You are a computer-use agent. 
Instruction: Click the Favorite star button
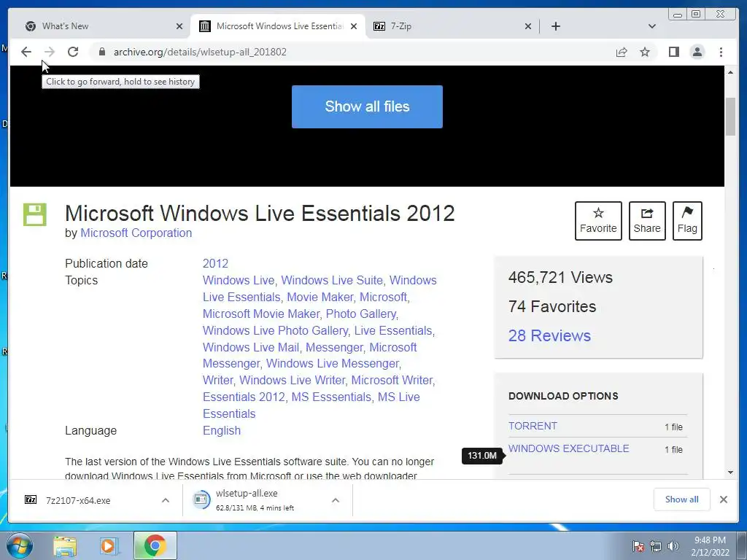(x=598, y=221)
